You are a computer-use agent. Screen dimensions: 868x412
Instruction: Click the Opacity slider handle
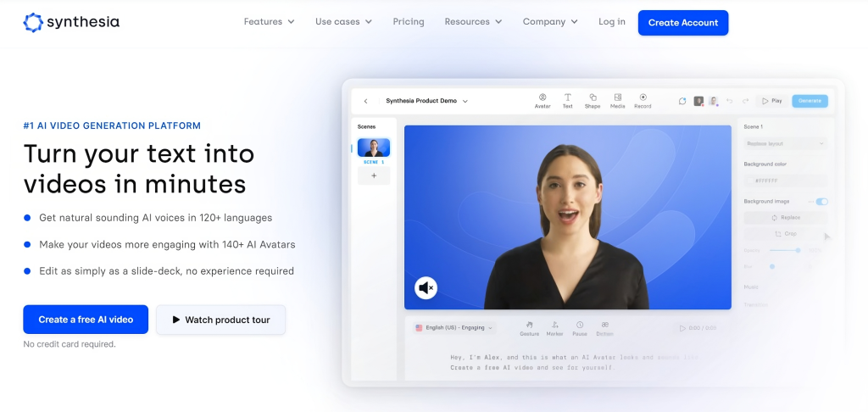tap(798, 250)
